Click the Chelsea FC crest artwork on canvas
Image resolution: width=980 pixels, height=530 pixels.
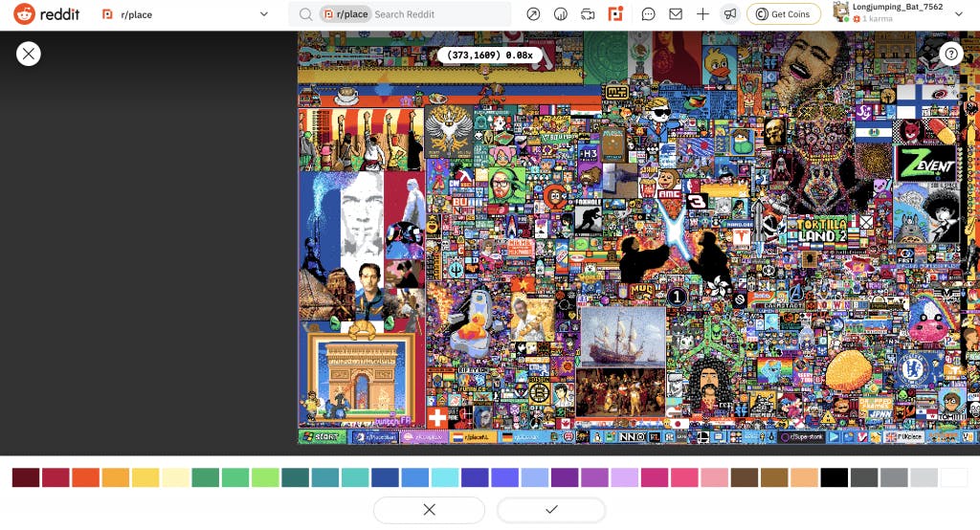pos(912,368)
